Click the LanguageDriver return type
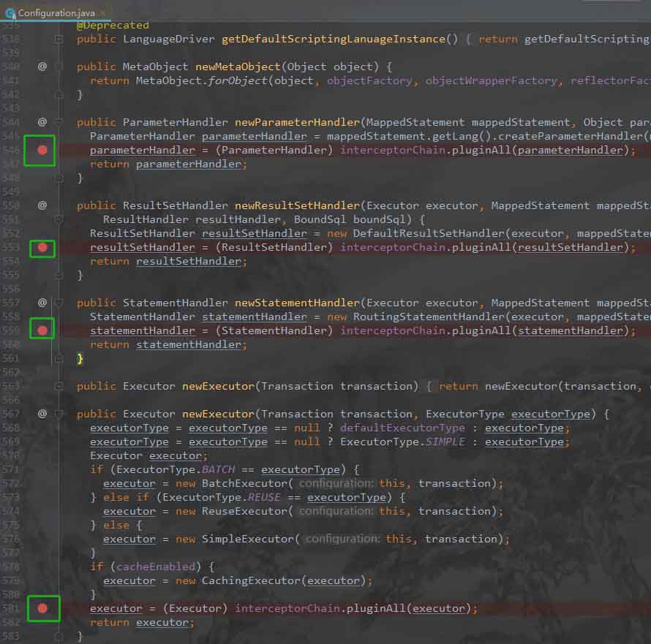The height and width of the screenshot is (644, 651). [168, 39]
